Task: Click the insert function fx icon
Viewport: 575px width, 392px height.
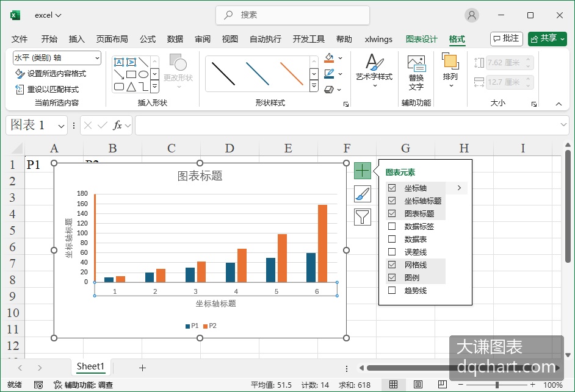Action: click(117, 126)
